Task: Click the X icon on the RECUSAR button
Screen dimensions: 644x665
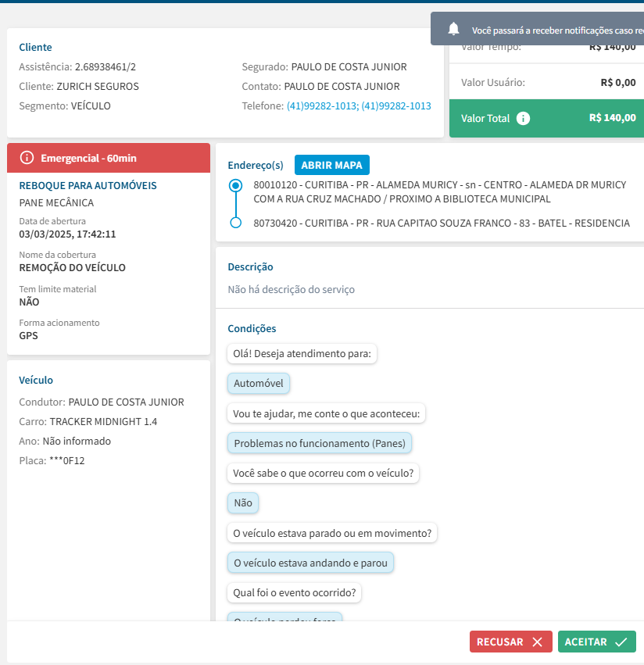Action: [537, 642]
